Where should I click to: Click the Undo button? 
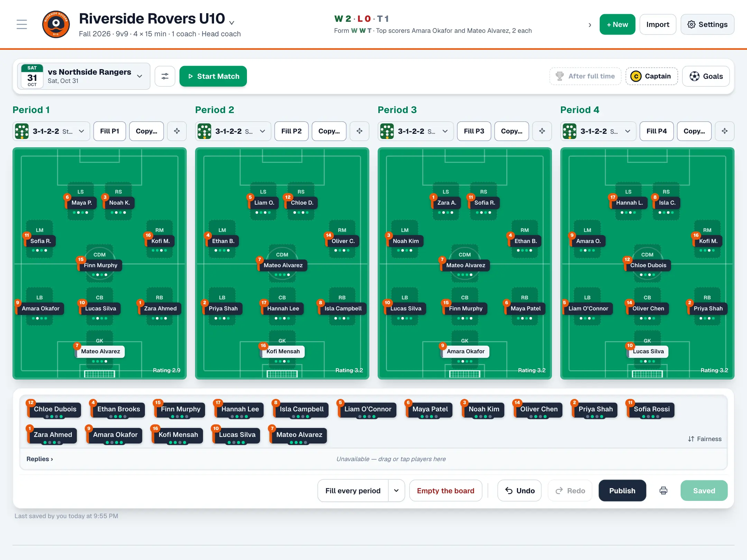tap(519, 491)
